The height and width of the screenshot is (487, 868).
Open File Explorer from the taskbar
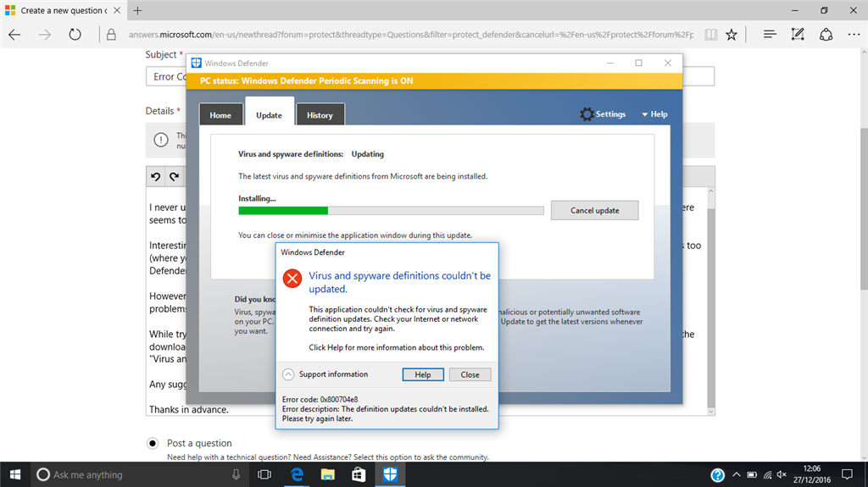pyautogui.click(x=328, y=475)
